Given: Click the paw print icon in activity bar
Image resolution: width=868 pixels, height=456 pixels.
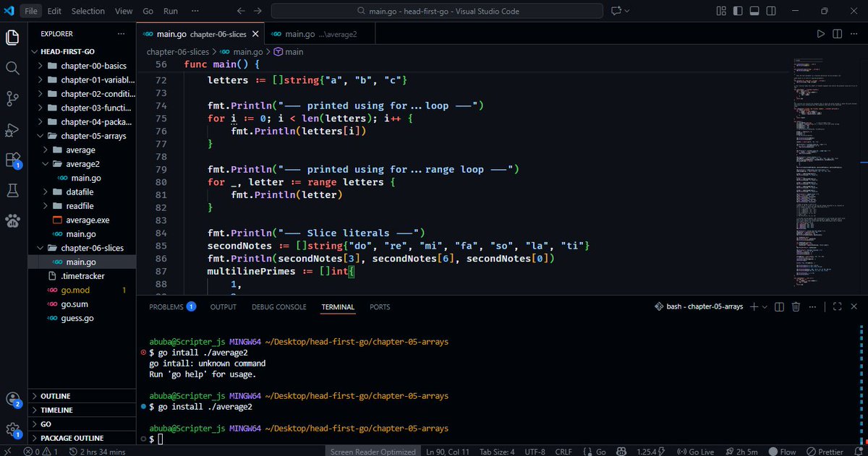Looking at the screenshot, I should [12, 220].
